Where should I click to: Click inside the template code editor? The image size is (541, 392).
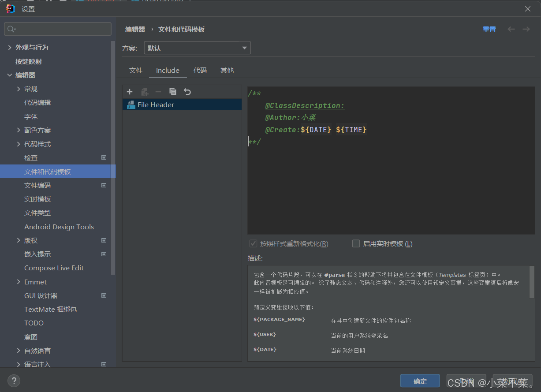[391, 161]
